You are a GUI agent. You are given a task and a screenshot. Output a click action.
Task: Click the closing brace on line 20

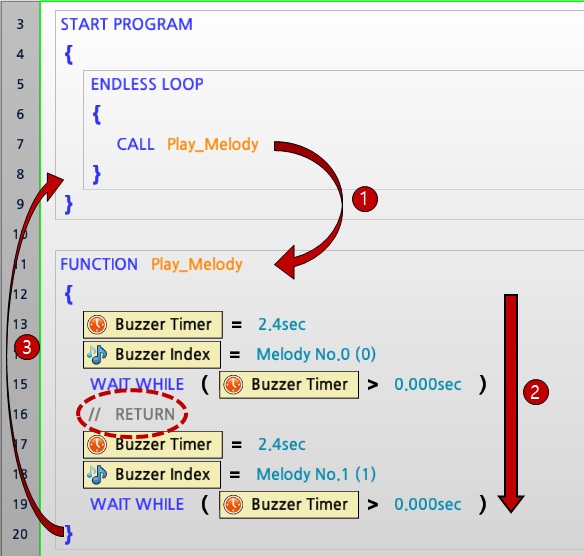pyautogui.click(x=69, y=534)
